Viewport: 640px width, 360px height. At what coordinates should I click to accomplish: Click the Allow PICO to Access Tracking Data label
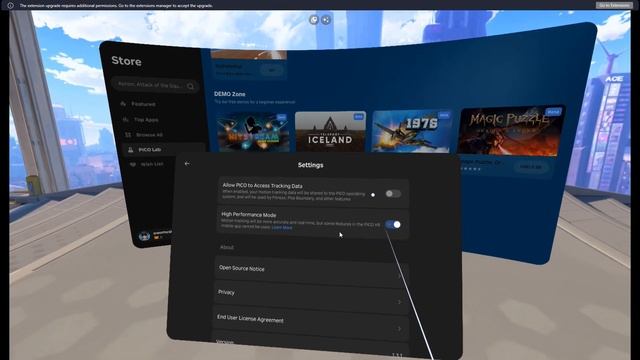point(262,186)
